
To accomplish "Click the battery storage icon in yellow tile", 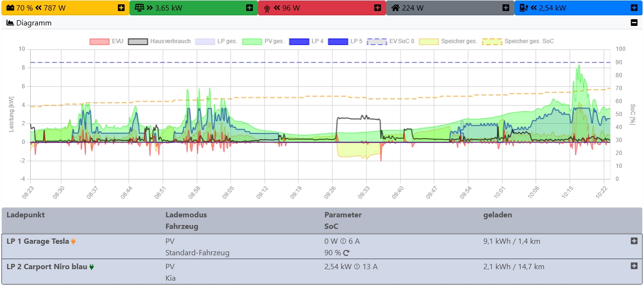I will click(x=10, y=8).
